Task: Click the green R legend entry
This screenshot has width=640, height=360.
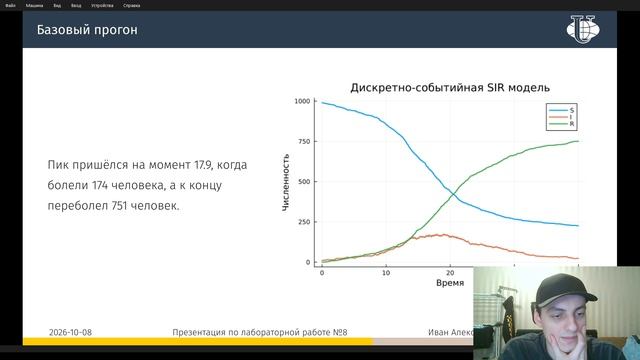Action: click(x=562, y=124)
